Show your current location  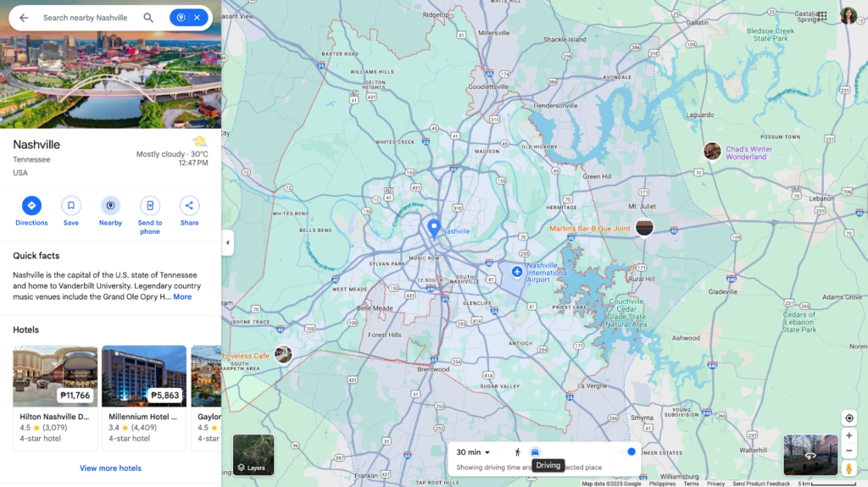(849, 418)
